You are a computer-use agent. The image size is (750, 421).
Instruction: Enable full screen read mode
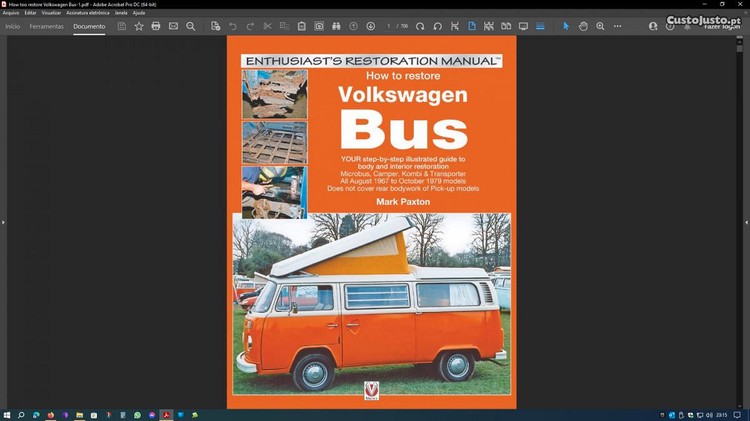[523, 26]
